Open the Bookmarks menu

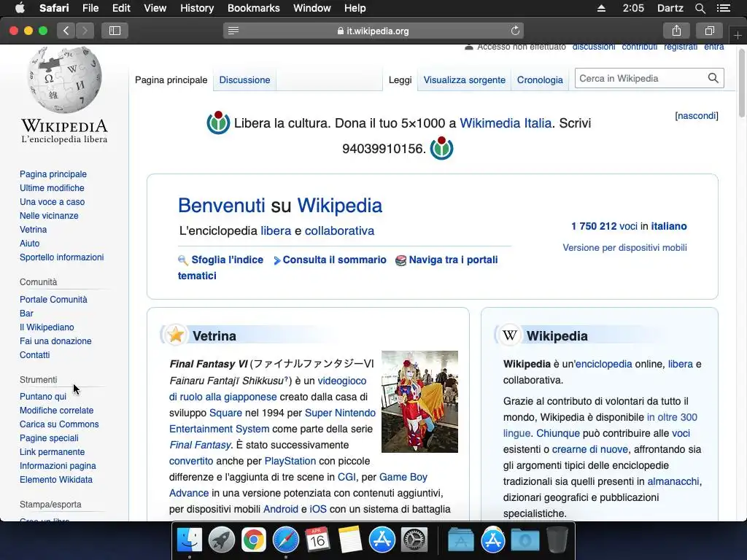click(253, 8)
